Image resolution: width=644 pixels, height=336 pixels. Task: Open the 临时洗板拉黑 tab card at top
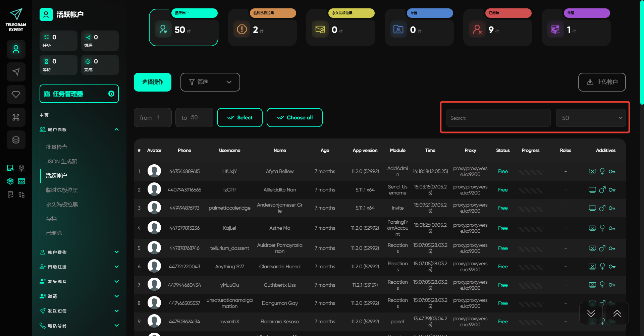[x=262, y=27]
